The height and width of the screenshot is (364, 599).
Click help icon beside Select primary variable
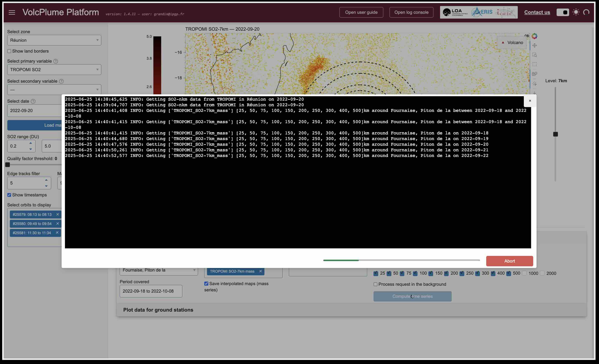pos(56,61)
